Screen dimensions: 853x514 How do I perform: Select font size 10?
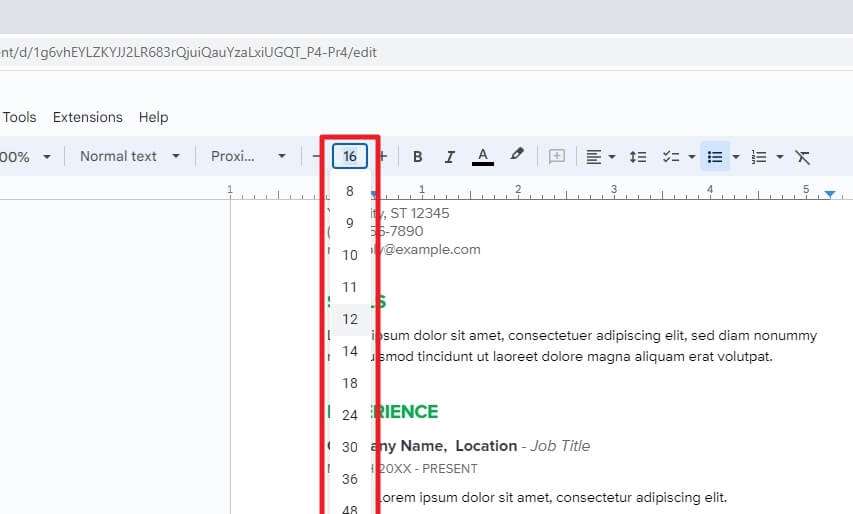350,255
